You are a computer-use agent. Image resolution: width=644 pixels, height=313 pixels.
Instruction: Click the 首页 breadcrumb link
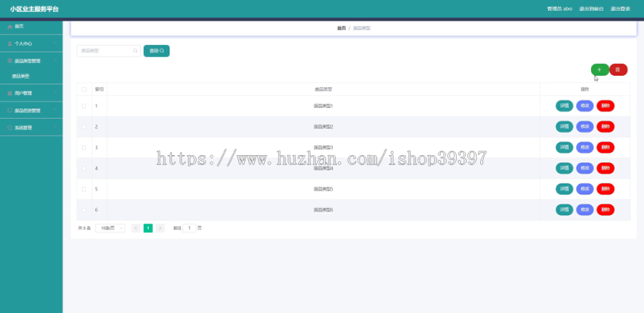(x=341, y=29)
